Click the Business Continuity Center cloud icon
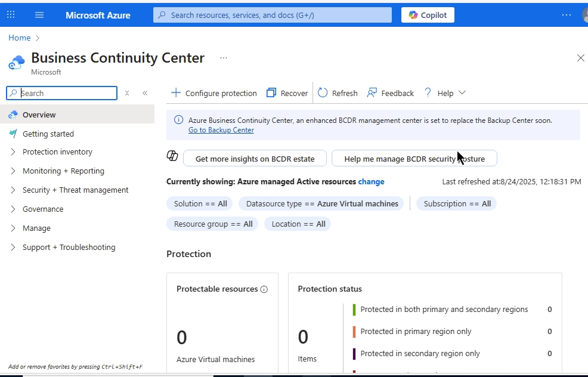Image resolution: width=588 pixels, height=377 pixels. [17, 63]
